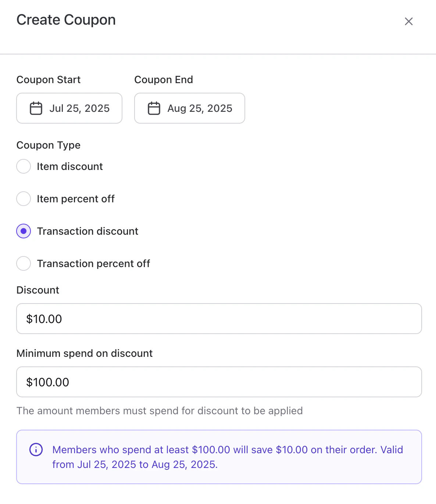The height and width of the screenshot is (504, 436).
Task: Click the Create Coupon heading
Action: [x=66, y=20]
